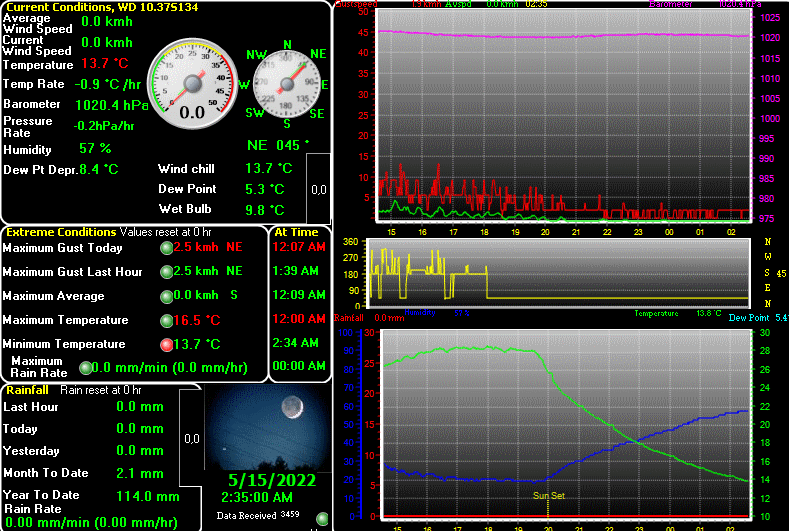The height and width of the screenshot is (531, 789).
Task: Click the green LED beside Maximum Gust Last Hour
Action: coord(167,272)
